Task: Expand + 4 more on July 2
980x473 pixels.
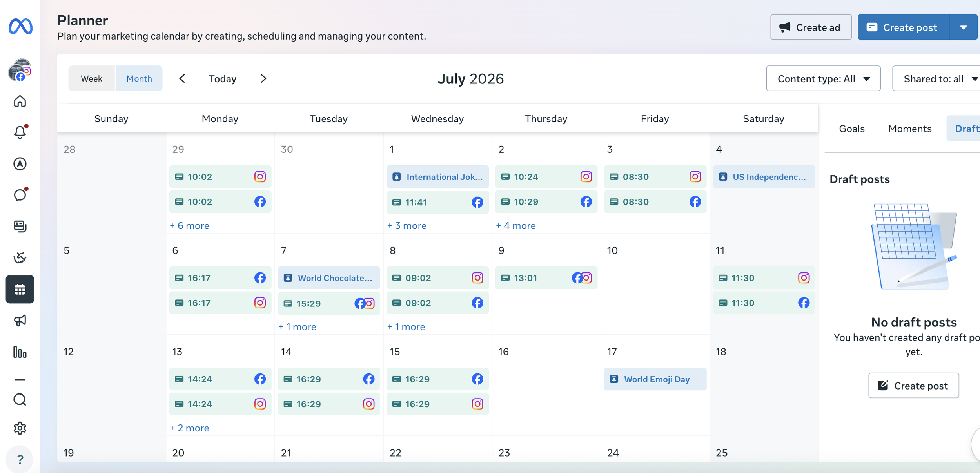Action: (x=516, y=225)
